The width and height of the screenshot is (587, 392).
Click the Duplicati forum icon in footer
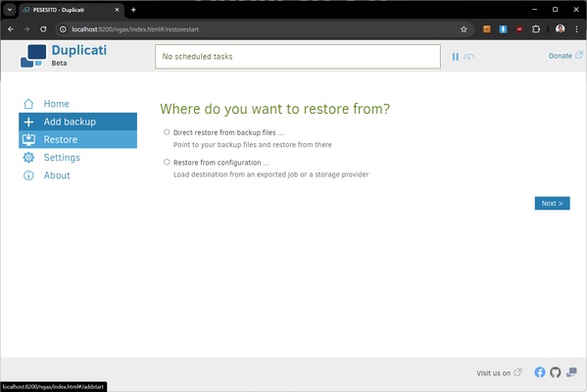click(x=571, y=372)
